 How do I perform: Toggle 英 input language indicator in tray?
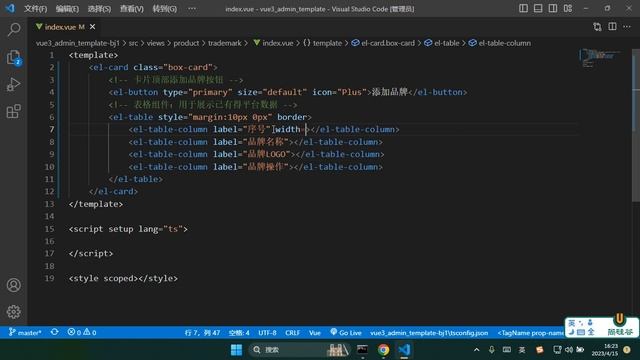tap(522, 350)
